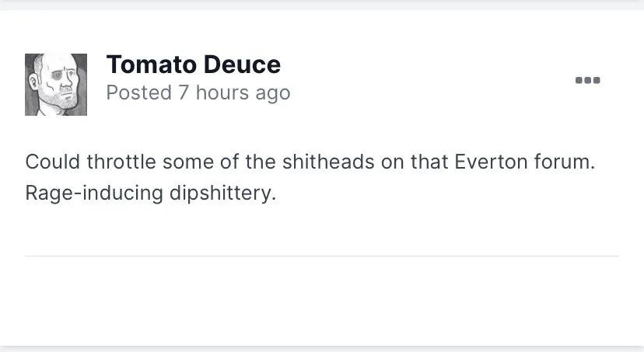Click the "Rage-inducing dipshittery." line
The image size is (644, 352).
click(x=151, y=192)
